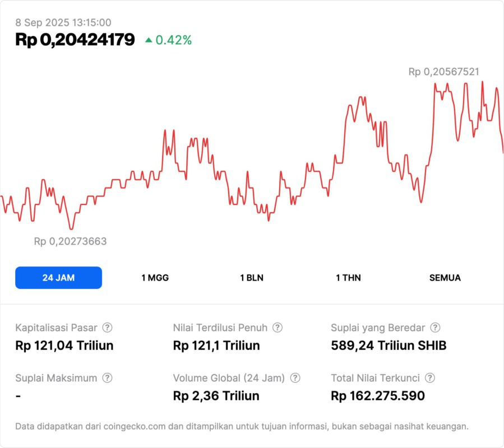The width and height of the screenshot is (504, 448).
Task: Click the 0.42% change percentage
Action: (x=174, y=40)
